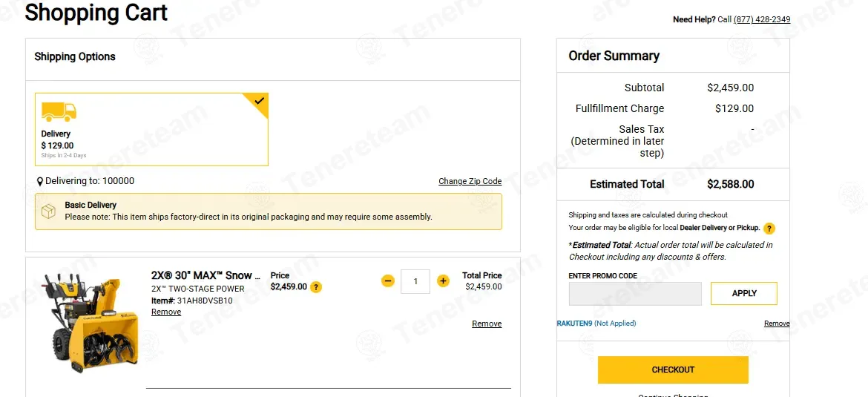This screenshot has height=397, width=868.
Task: Select the Delivery truck shipping option
Action: (x=151, y=129)
